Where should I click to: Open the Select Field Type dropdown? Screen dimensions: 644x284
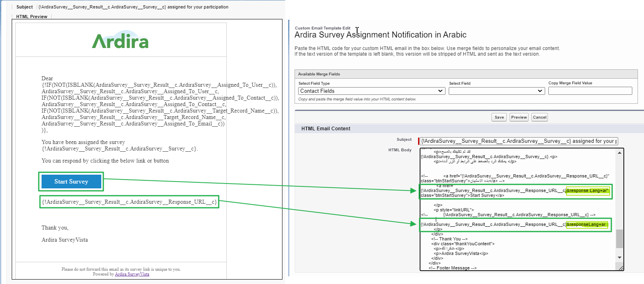tap(372, 91)
